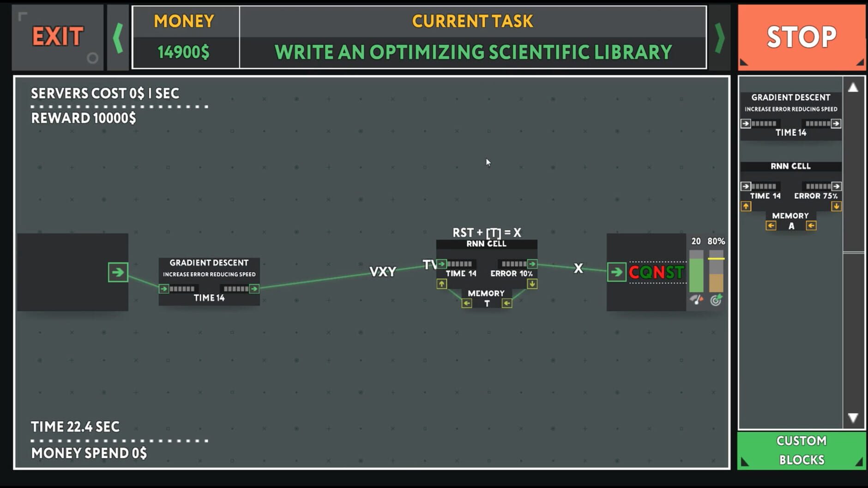Viewport: 868px width, 488px height.
Task: Click ERROR 75% on palette RNN Cell
Action: (x=816, y=196)
